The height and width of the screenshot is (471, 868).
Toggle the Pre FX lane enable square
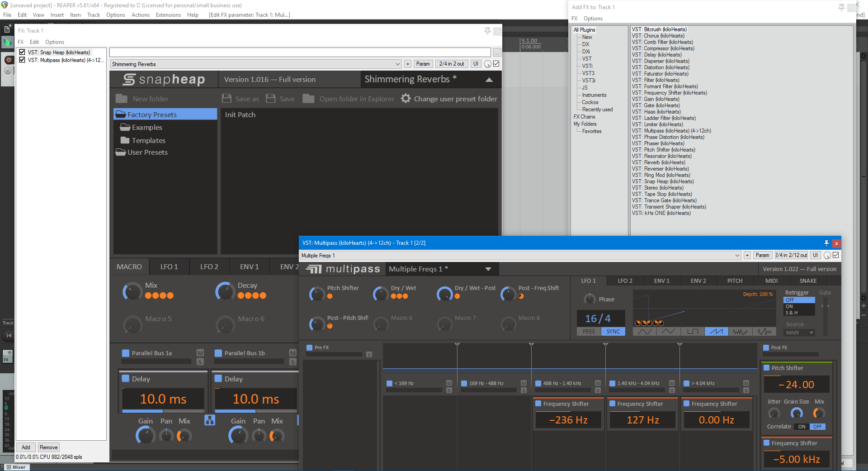(x=310, y=347)
